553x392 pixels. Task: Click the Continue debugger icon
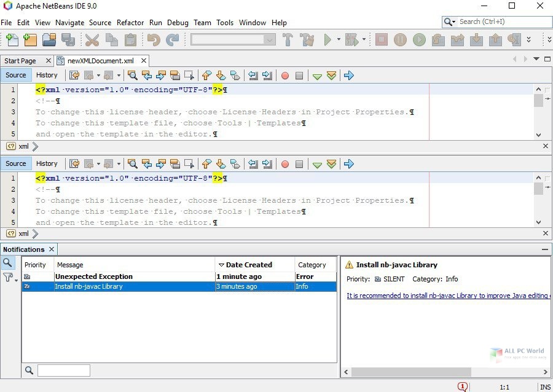[x=419, y=39]
